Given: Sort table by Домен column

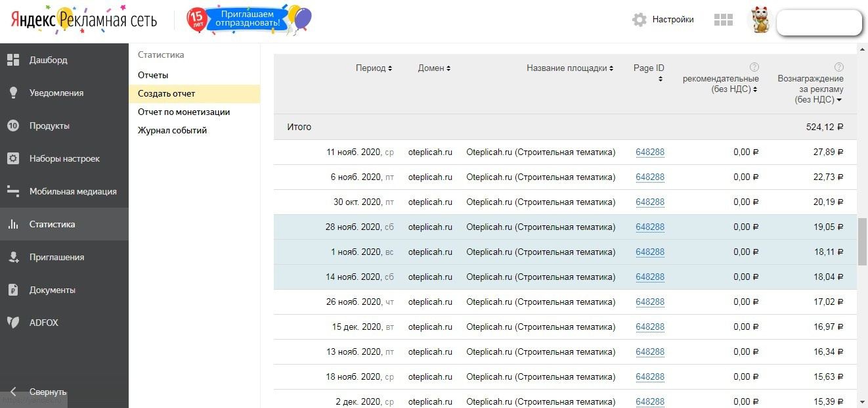Looking at the screenshot, I should point(434,68).
